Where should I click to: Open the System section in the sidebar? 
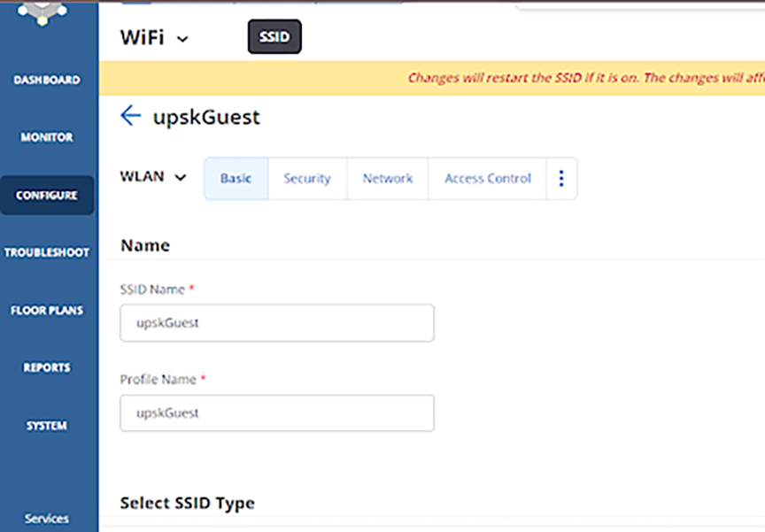(46, 425)
